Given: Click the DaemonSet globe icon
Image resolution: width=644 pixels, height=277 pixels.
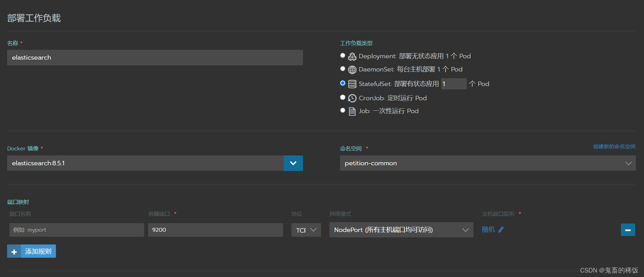Looking at the screenshot, I should [x=352, y=70].
